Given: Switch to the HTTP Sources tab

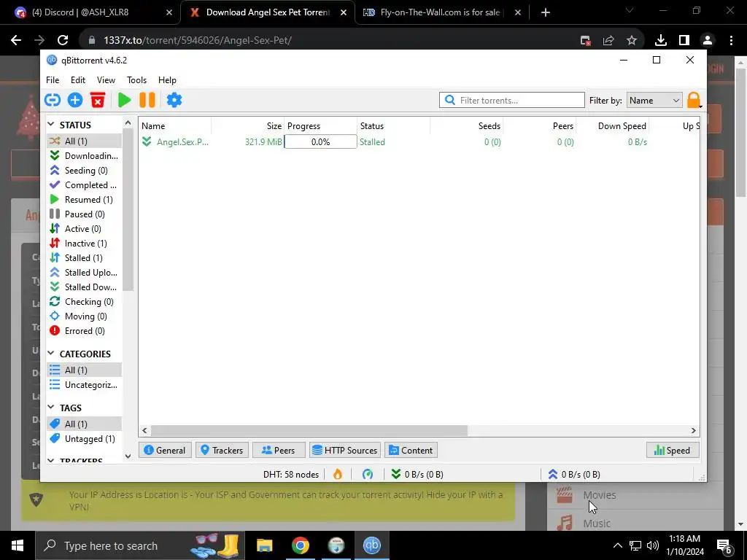Looking at the screenshot, I should point(345,451).
